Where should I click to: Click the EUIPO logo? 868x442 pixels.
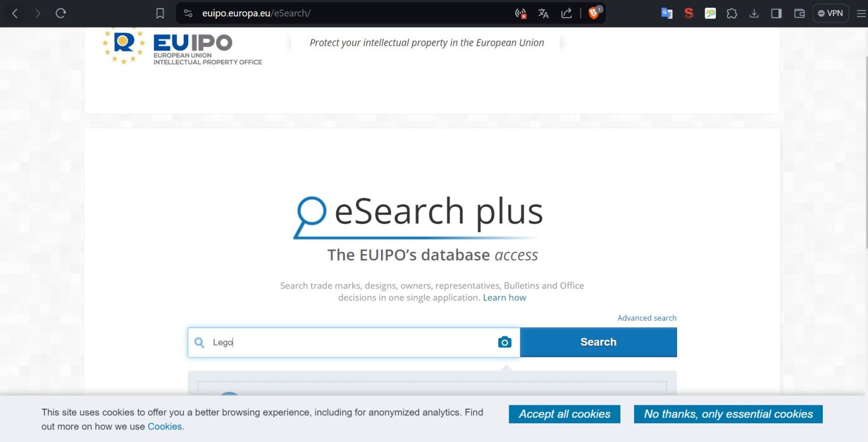[182, 46]
